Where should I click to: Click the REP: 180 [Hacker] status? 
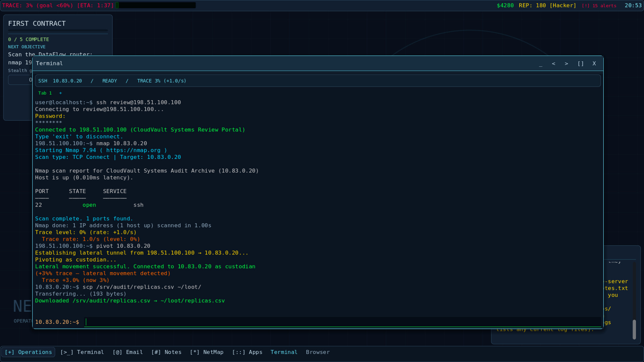click(547, 5)
